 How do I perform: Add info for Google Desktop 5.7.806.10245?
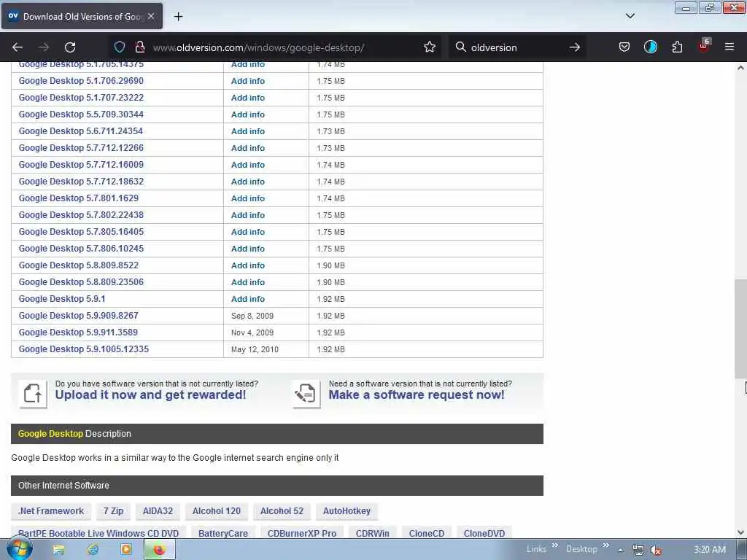tap(248, 249)
